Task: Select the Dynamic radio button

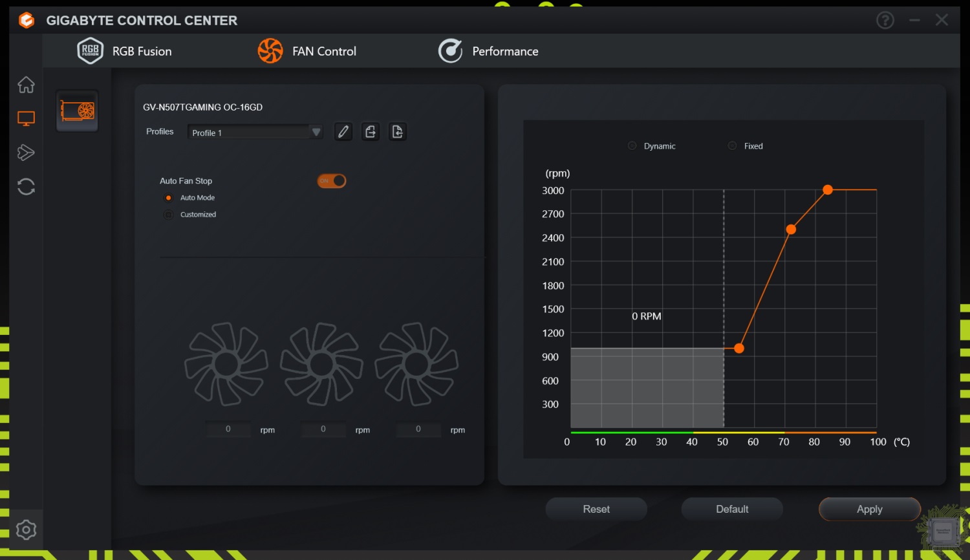Action: coord(632,146)
